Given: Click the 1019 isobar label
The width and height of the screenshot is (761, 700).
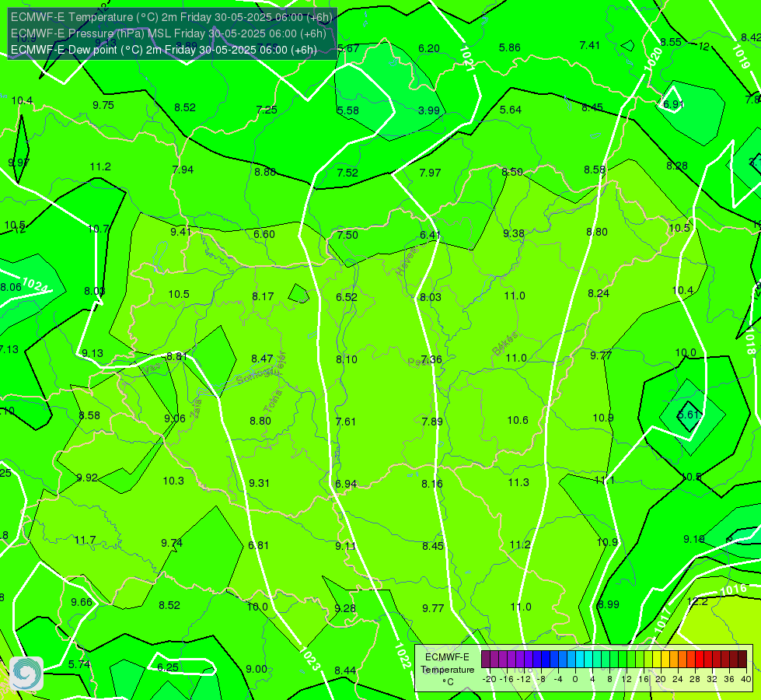Looking at the screenshot, I should [740, 56].
